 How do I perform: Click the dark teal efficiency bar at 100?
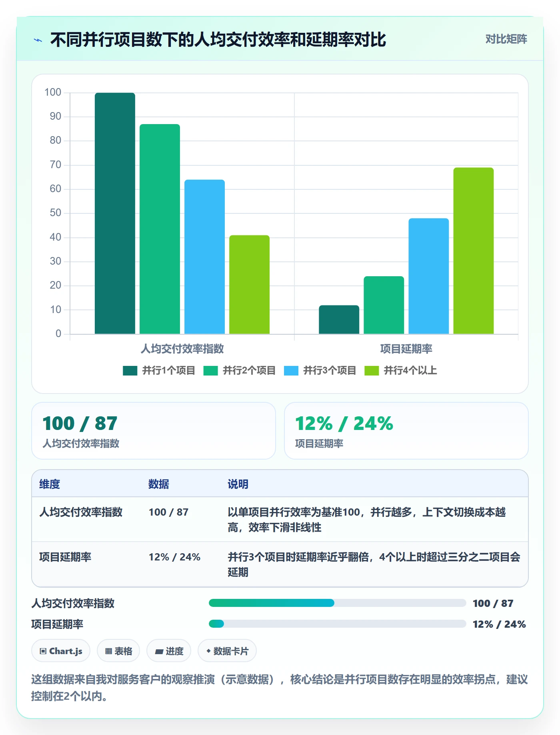tap(115, 213)
